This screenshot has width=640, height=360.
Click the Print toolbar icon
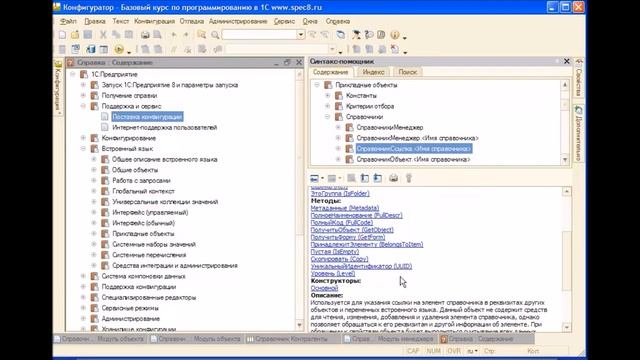tap(145, 35)
